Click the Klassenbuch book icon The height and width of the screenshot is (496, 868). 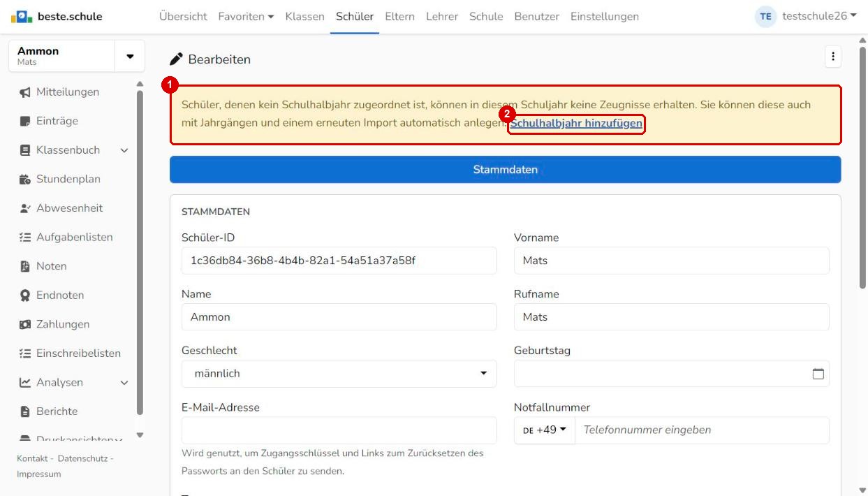tap(24, 150)
